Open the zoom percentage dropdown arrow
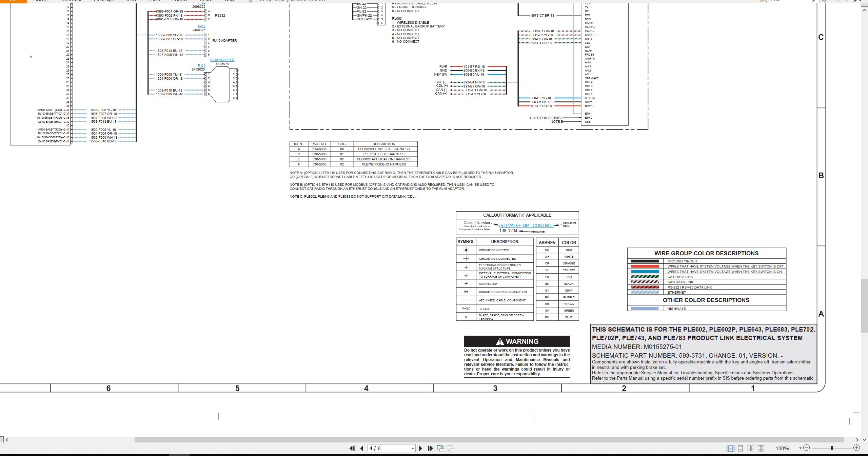The image size is (868, 456). point(800,448)
